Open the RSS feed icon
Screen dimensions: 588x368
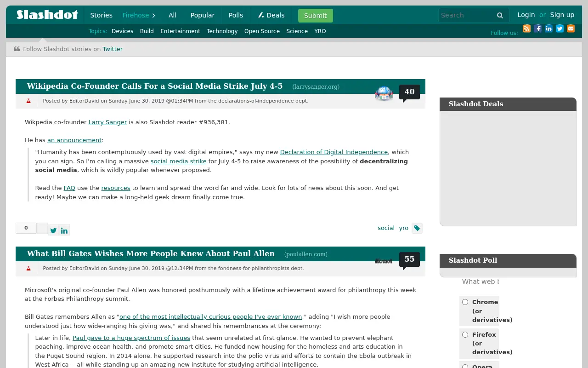tap(526, 29)
